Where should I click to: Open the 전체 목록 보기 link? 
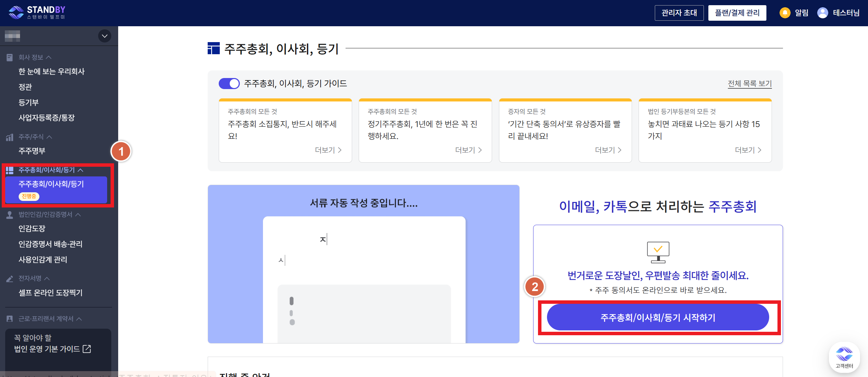pyautogui.click(x=749, y=84)
